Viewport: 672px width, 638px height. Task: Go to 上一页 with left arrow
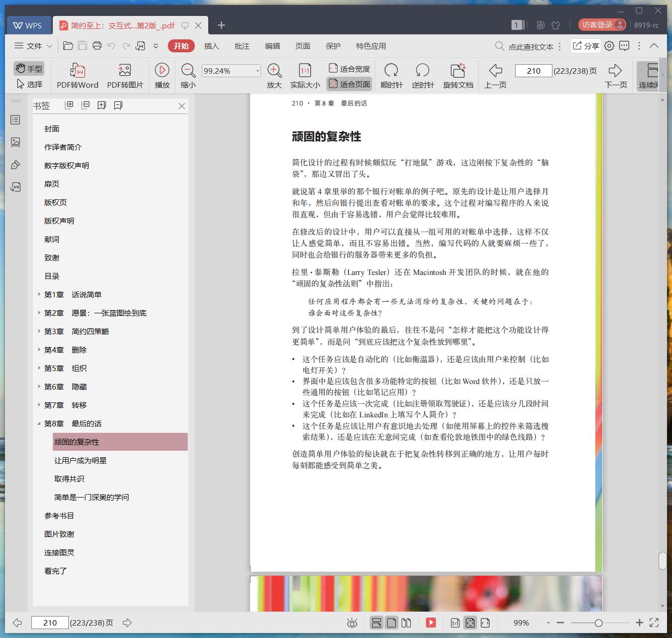pyautogui.click(x=495, y=70)
